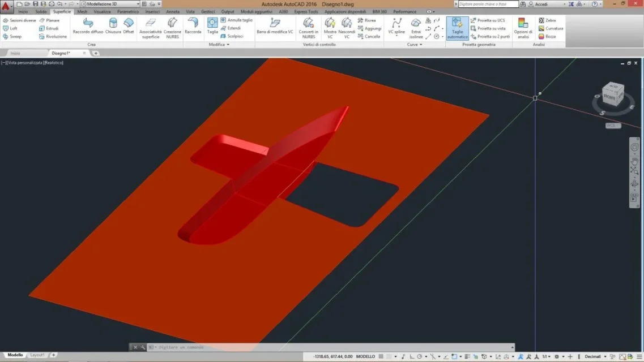
Task: Select the Sweep surface tool
Action: [12, 37]
